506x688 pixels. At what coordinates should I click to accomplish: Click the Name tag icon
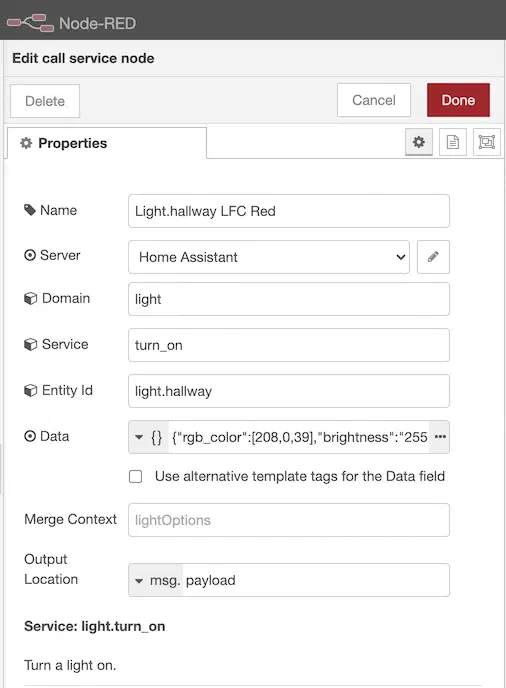(29, 210)
